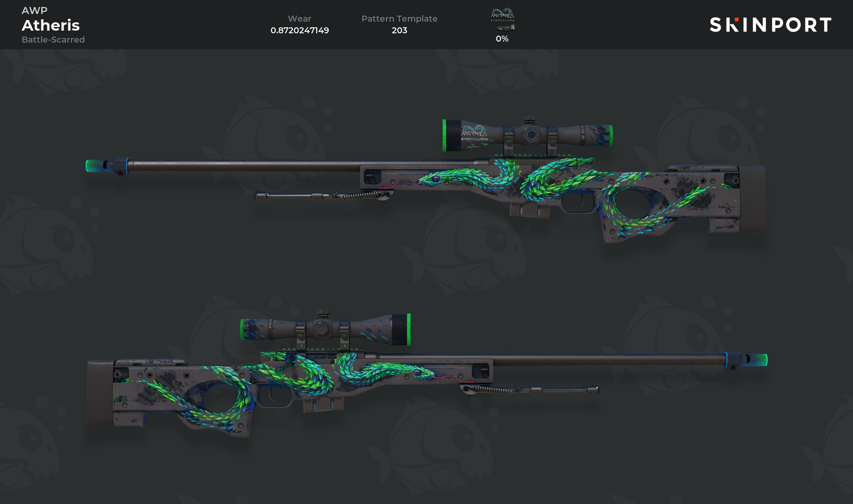853x504 pixels.
Task: Click the XANTARES sticker icon in header
Action: (502, 19)
